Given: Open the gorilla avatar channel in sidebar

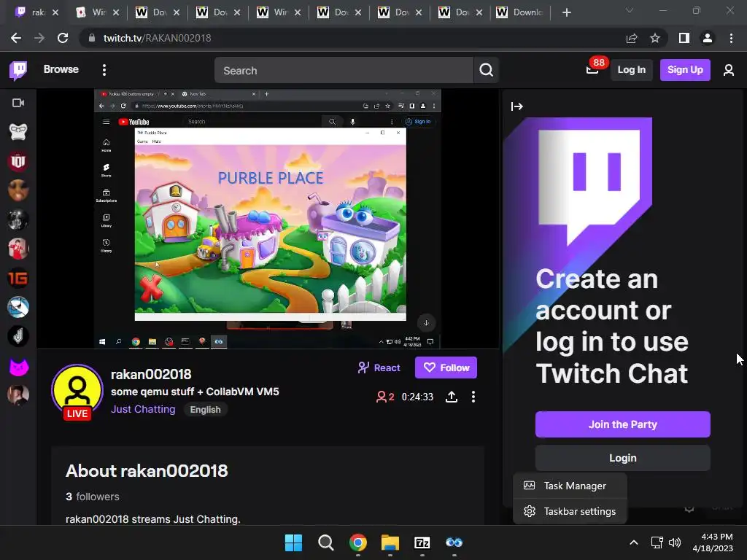Looking at the screenshot, I should pyautogui.click(x=18, y=132).
